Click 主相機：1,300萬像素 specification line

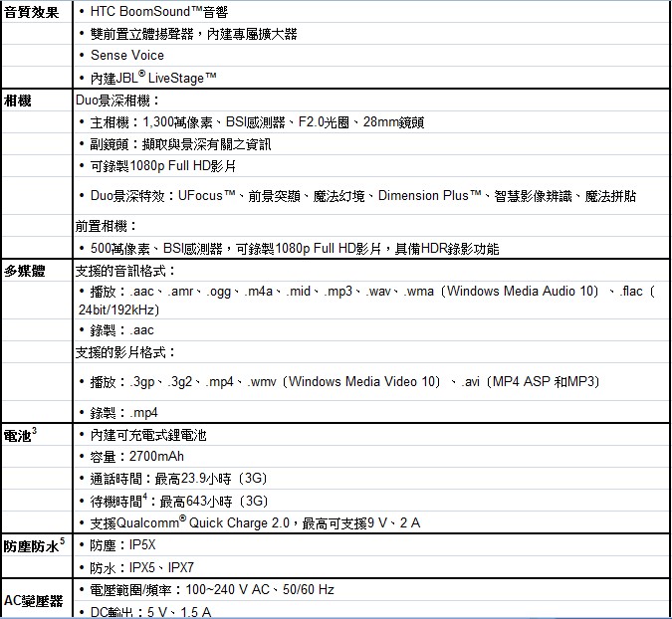pyautogui.click(x=257, y=122)
